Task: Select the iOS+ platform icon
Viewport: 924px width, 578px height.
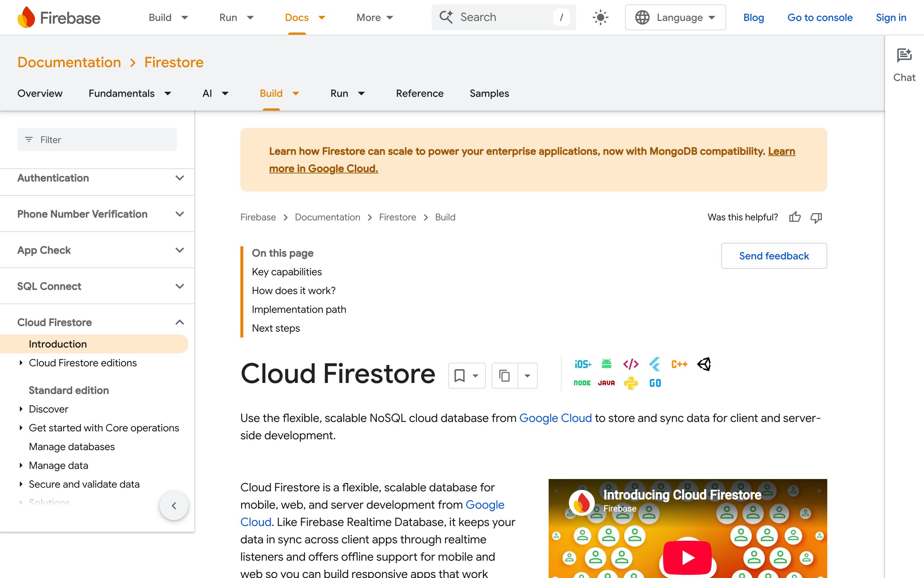Action: pos(583,364)
